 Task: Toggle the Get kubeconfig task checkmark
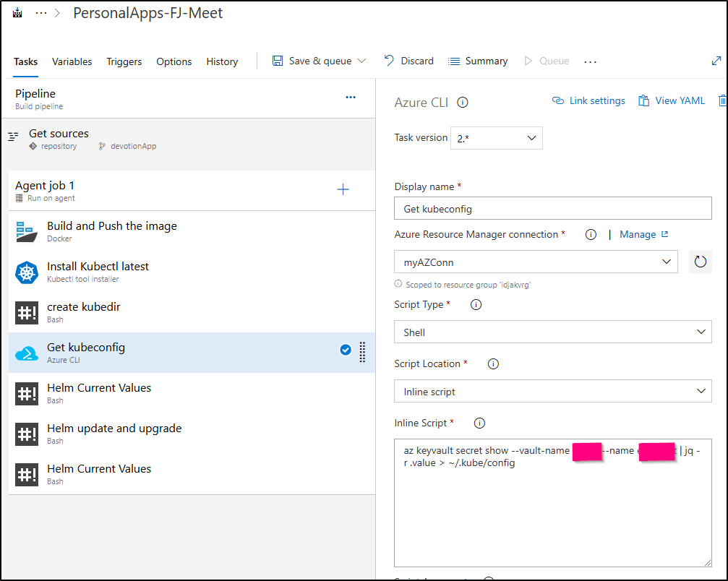point(346,350)
